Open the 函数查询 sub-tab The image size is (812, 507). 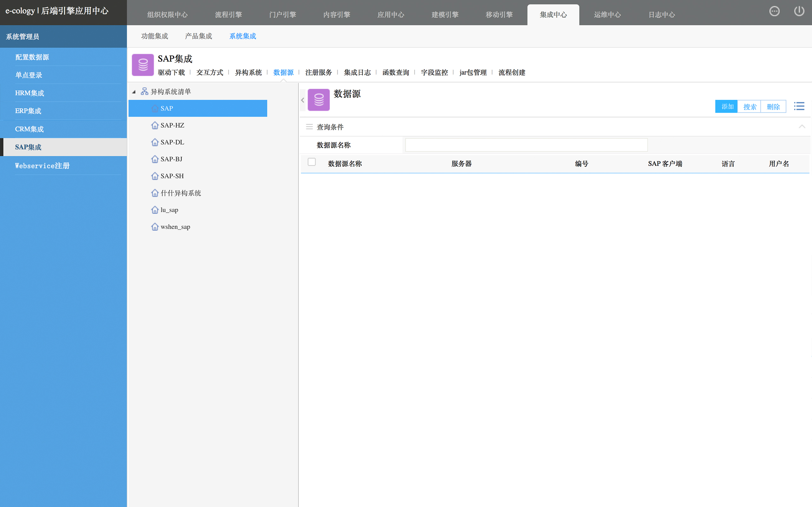[x=396, y=73]
